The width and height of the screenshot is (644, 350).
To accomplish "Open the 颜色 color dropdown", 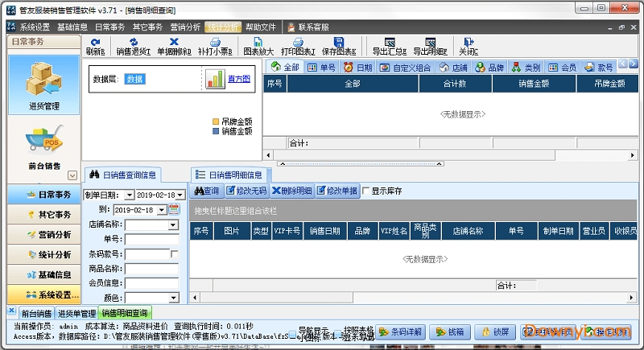I will 173,298.
